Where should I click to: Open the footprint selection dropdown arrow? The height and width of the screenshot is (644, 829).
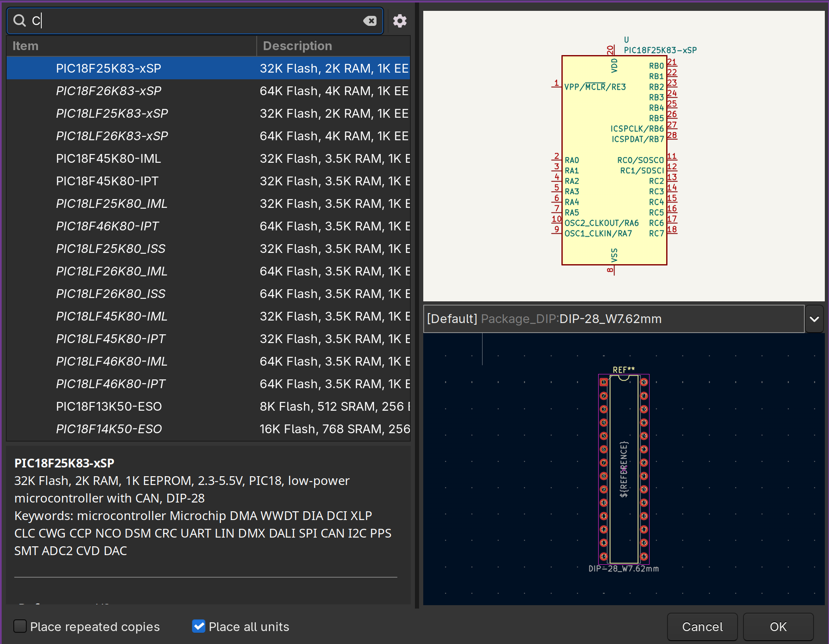pyautogui.click(x=814, y=319)
